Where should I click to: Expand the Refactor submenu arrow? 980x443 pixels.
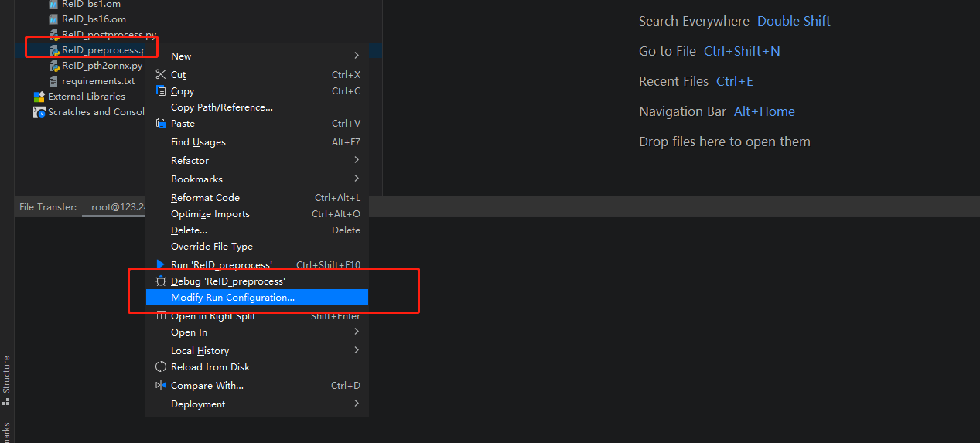click(x=356, y=160)
